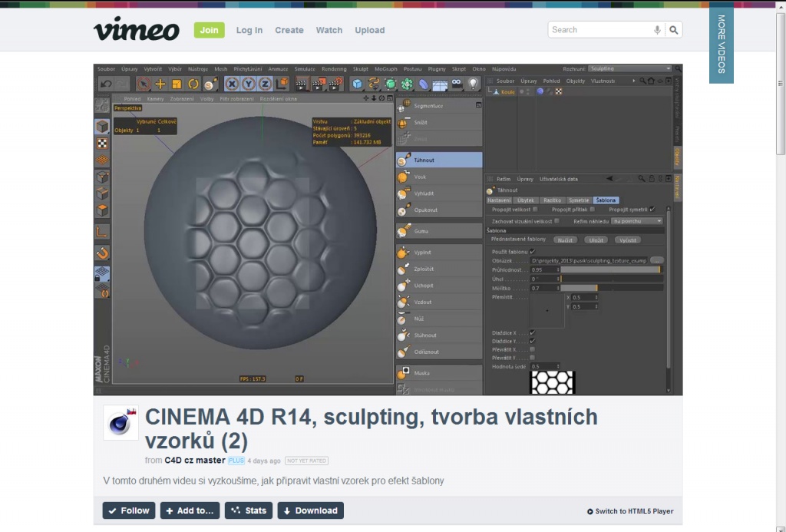Select the Guma eraser brush
The height and width of the screenshot is (532, 786).
[439, 231]
